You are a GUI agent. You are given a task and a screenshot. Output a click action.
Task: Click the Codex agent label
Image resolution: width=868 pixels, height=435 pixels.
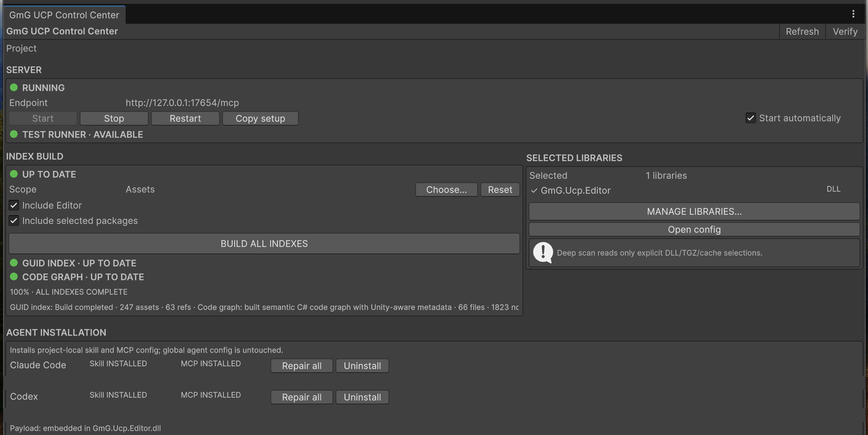[24, 397]
